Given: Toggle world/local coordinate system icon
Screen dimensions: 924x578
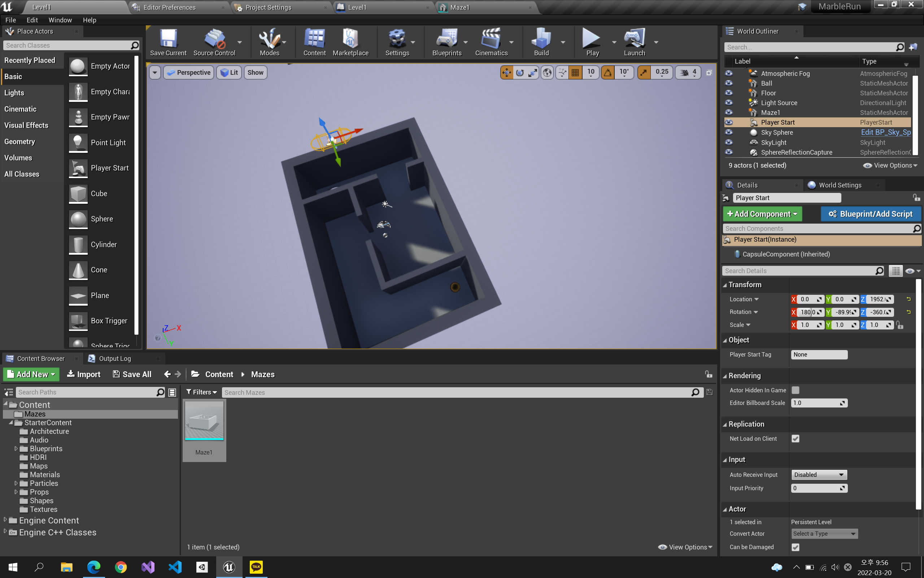Looking at the screenshot, I should click(x=547, y=72).
